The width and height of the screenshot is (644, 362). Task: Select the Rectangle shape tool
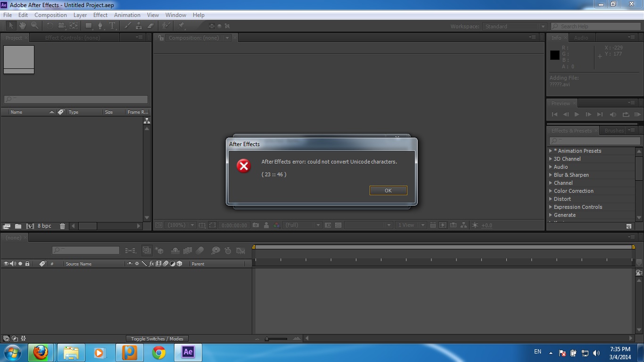89,26
